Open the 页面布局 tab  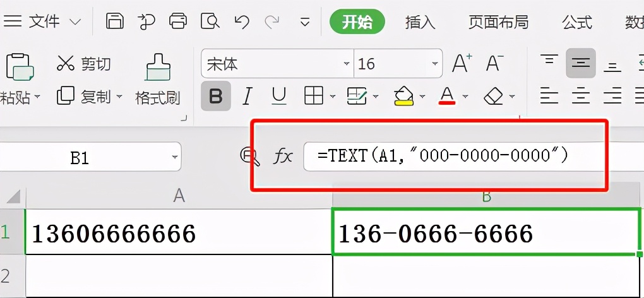coord(498,22)
